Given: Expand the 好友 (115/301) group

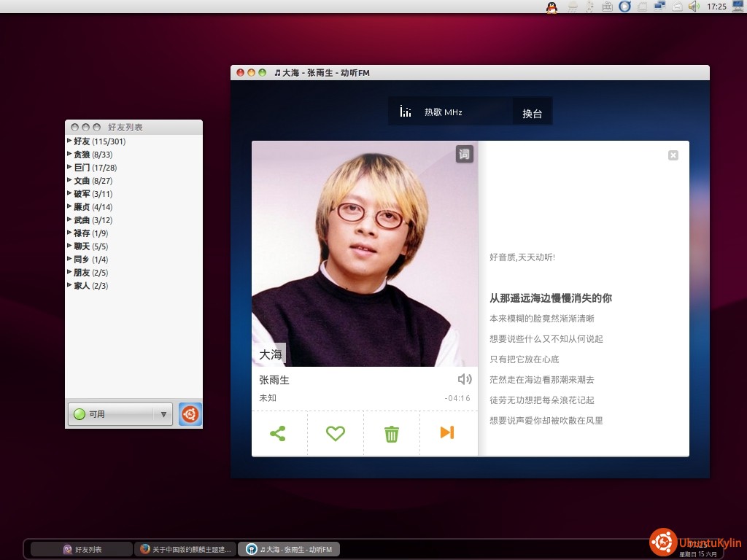Looking at the screenshot, I should 99,141.
